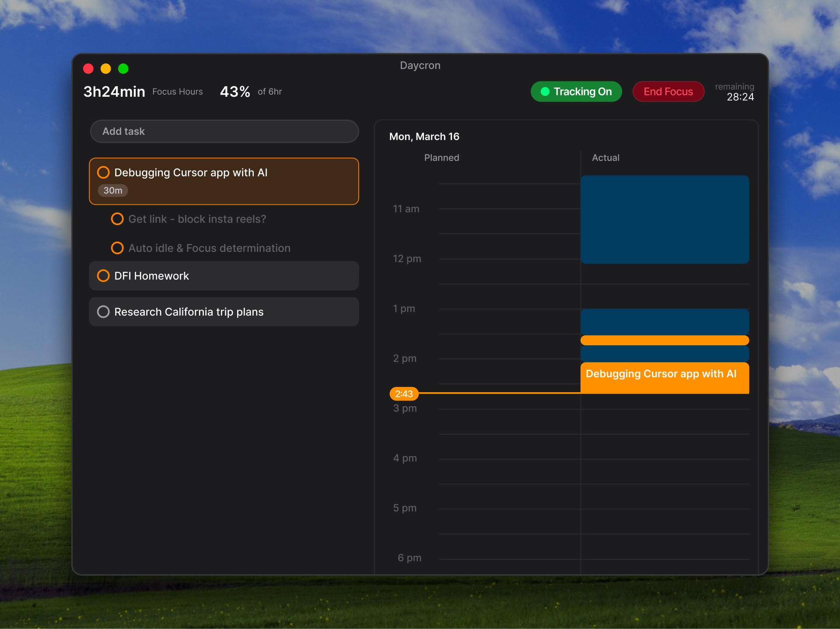Toggle the Tracking On button

point(576,91)
